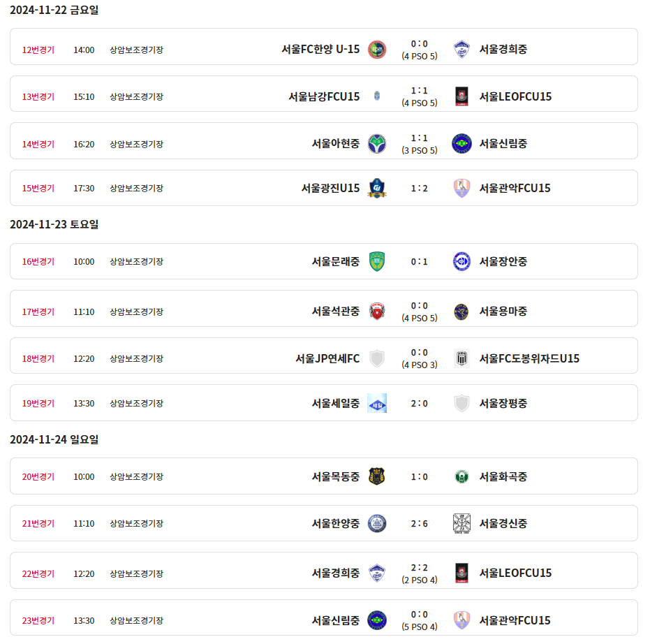Click the 서울장안중 blue circular logo
Screen dimensions: 650x644
coord(461,261)
